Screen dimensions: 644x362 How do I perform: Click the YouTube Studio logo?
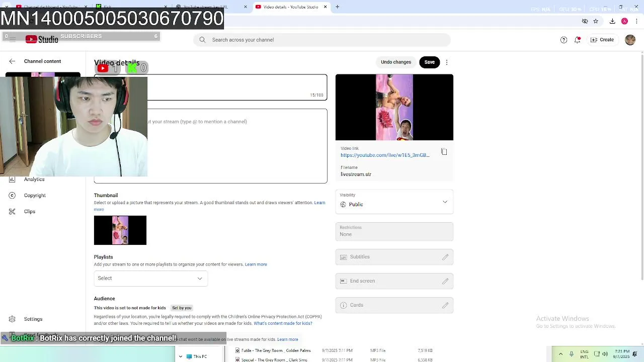click(42, 40)
